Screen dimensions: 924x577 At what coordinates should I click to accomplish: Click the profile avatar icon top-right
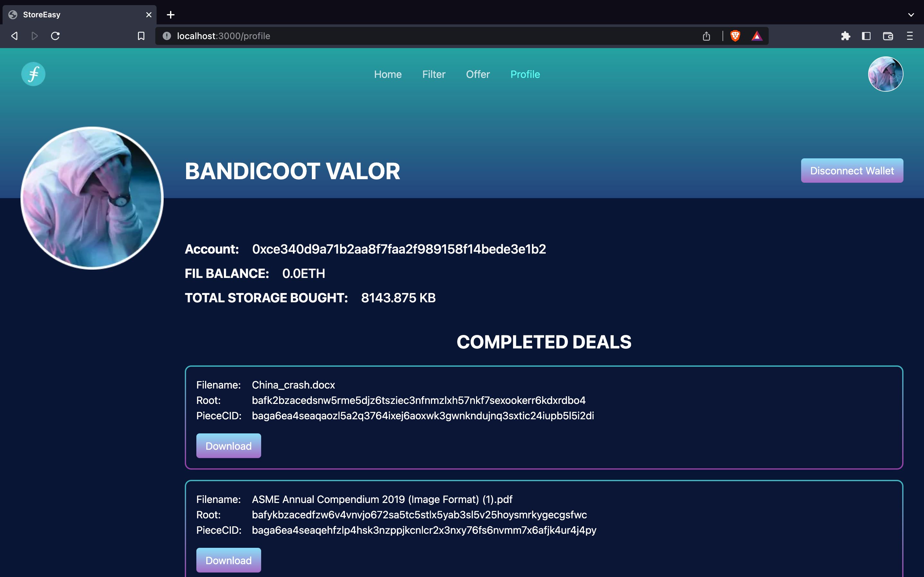coord(885,74)
